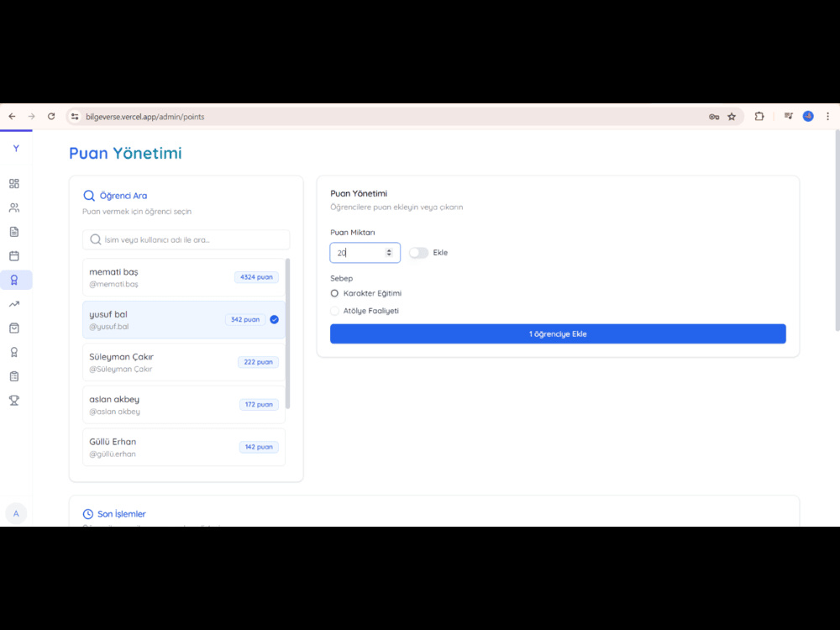Click the Öğrenci Ara heading
The image size is (840, 630).
(123, 196)
